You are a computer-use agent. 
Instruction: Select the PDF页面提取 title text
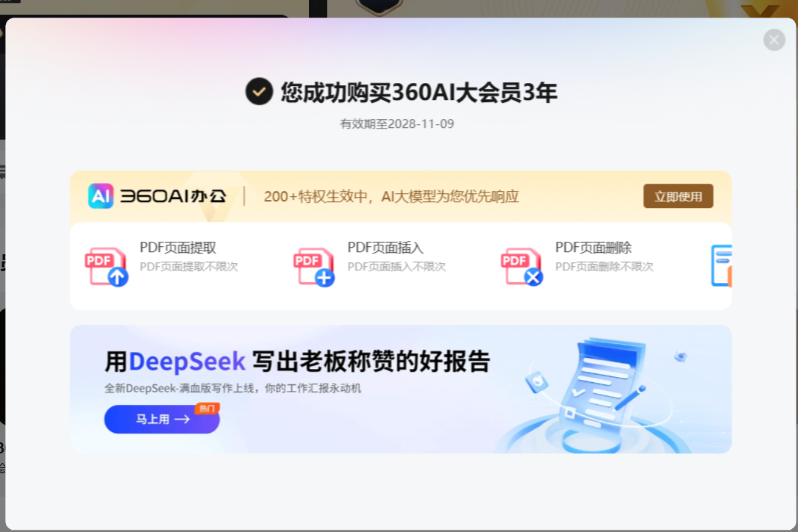pyautogui.click(x=177, y=248)
